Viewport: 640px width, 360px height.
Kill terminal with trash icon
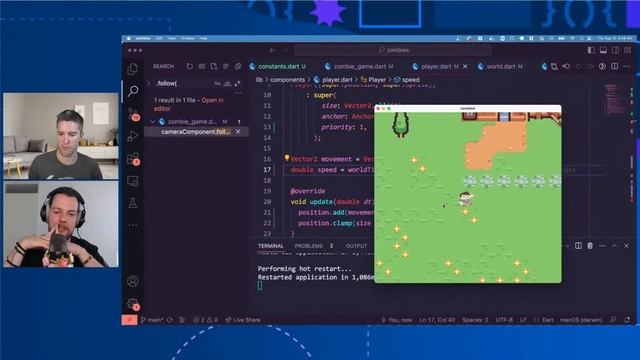click(590, 246)
